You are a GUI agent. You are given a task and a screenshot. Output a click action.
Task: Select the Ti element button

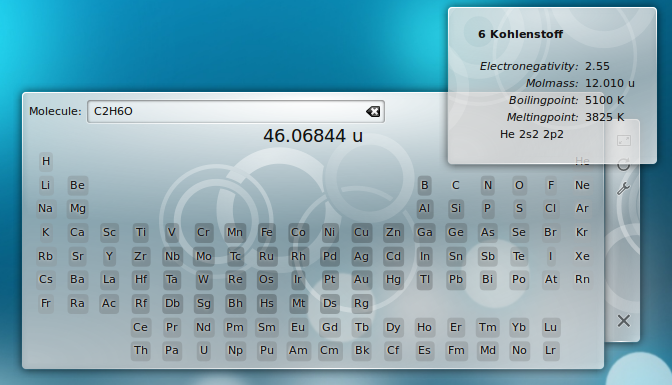click(x=141, y=232)
